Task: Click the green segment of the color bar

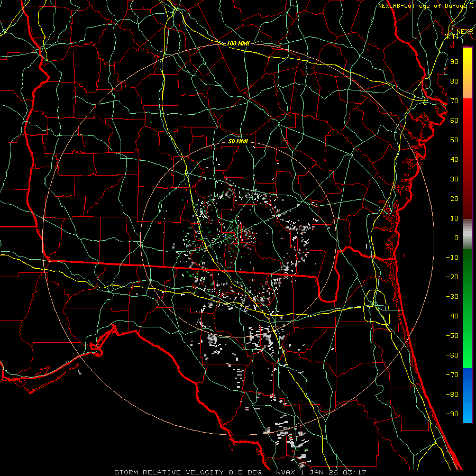Action: point(467,308)
